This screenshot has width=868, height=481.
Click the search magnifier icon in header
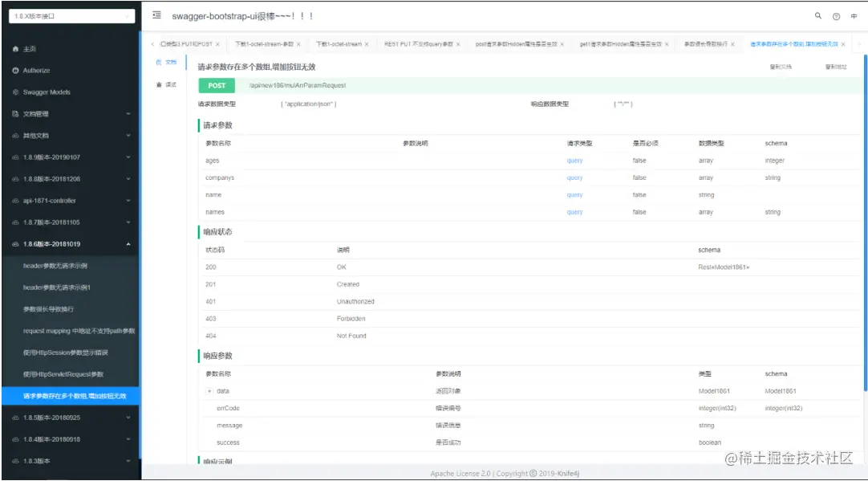pyautogui.click(x=817, y=16)
